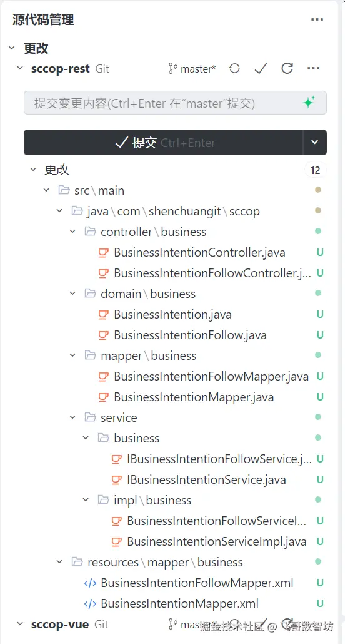Click the master* branch icon for sccop-rest
345x644 pixels.
click(172, 69)
